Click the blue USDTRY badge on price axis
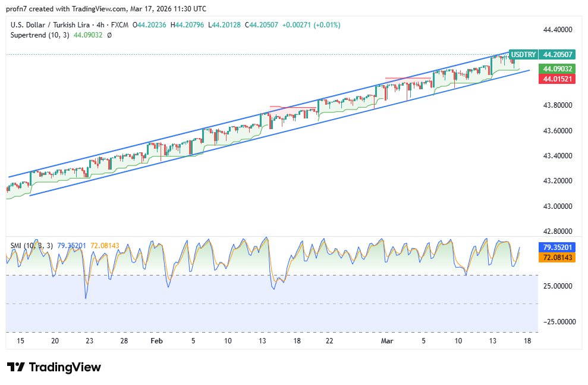The image size is (588, 385). (522, 54)
